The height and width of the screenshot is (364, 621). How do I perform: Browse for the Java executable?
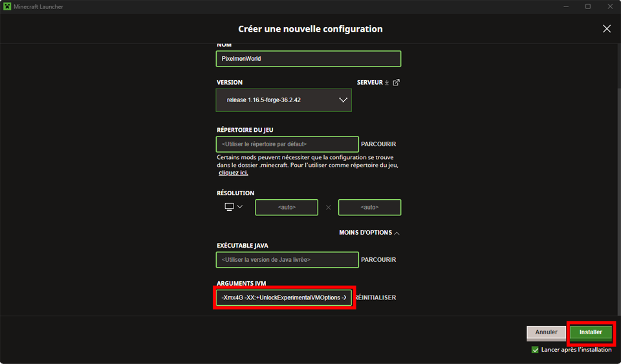pyautogui.click(x=378, y=259)
